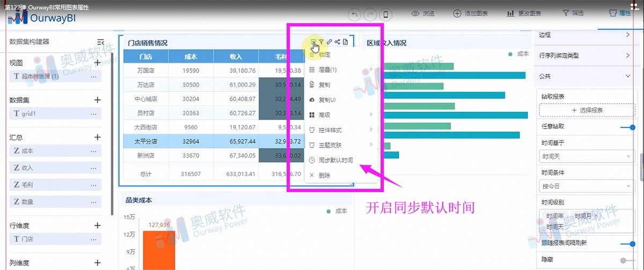644x270 pixels.
Task: Choose 复制 in the context menu
Action: (341, 85)
